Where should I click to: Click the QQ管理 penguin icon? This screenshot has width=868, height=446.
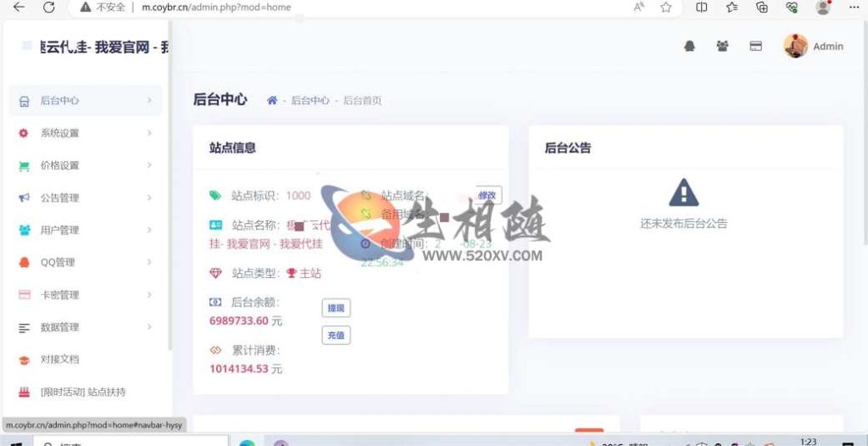pos(25,262)
